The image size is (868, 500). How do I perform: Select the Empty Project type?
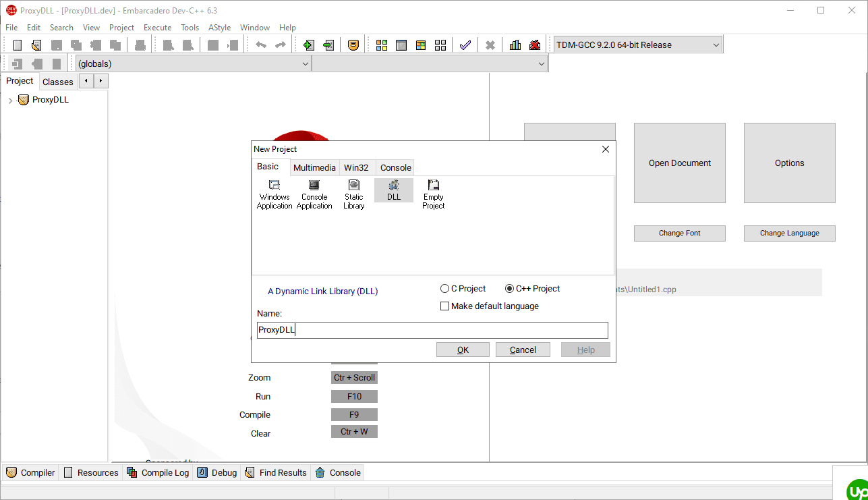pyautogui.click(x=434, y=194)
